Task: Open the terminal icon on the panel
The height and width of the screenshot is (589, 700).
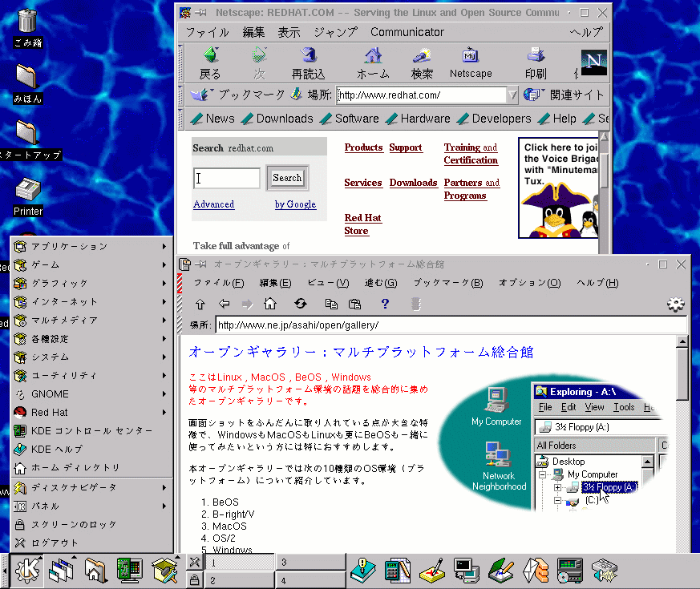Action: pyautogui.click(x=466, y=571)
